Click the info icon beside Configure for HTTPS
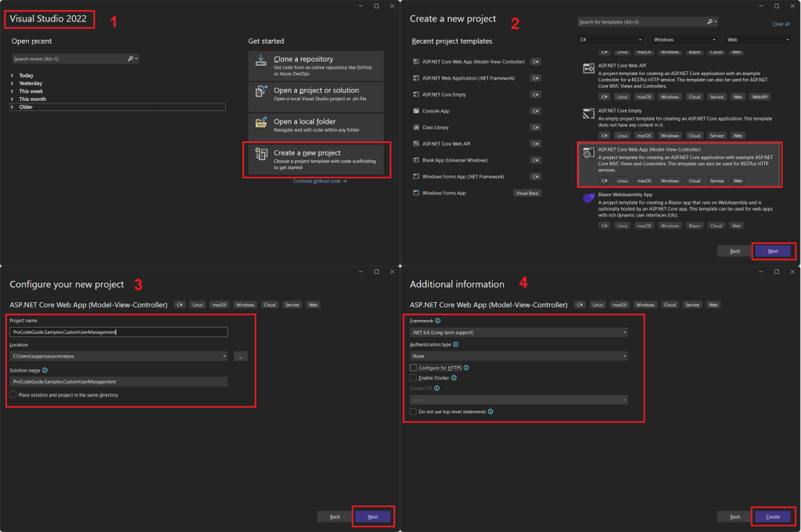This screenshot has height=532, width=801. point(466,368)
